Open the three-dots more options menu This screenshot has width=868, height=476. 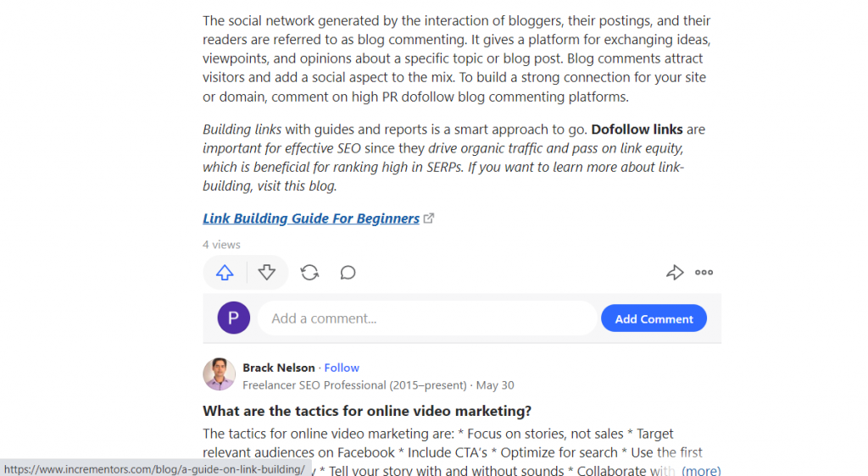704,273
